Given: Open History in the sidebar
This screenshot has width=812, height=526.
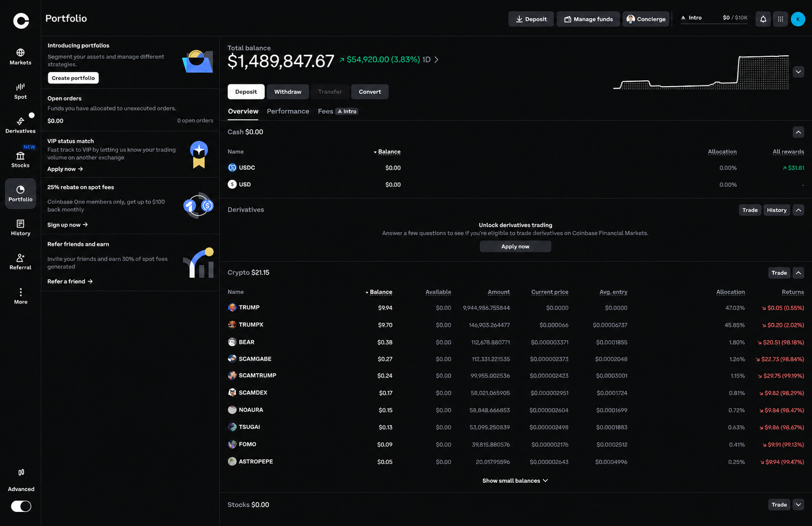Looking at the screenshot, I should tap(20, 228).
